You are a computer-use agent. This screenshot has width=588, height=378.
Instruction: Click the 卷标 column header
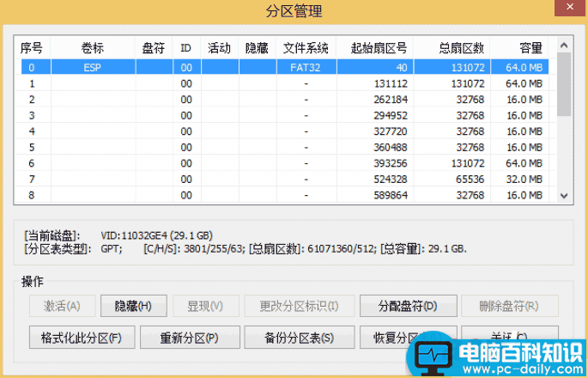click(93, 47)
